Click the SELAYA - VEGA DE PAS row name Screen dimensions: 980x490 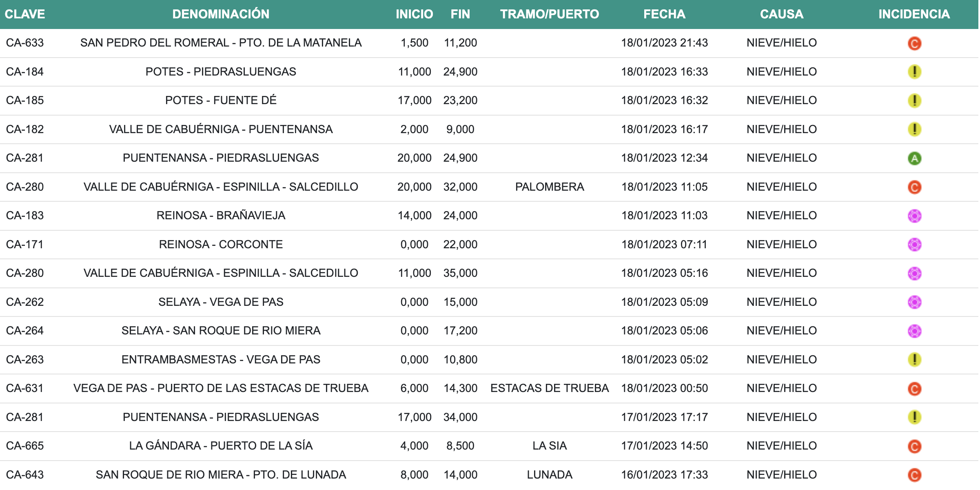coord(221,302)
